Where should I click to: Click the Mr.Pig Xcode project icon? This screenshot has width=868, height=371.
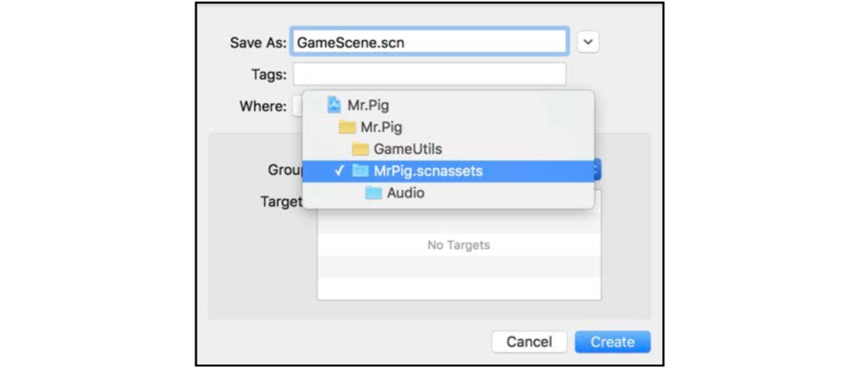(x=334, y=105)
